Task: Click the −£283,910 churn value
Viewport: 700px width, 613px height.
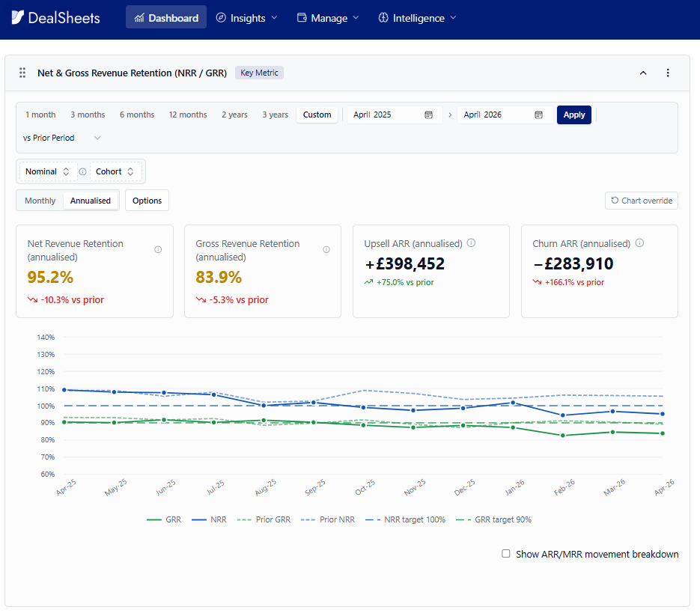Action: [x=573, y=264]
